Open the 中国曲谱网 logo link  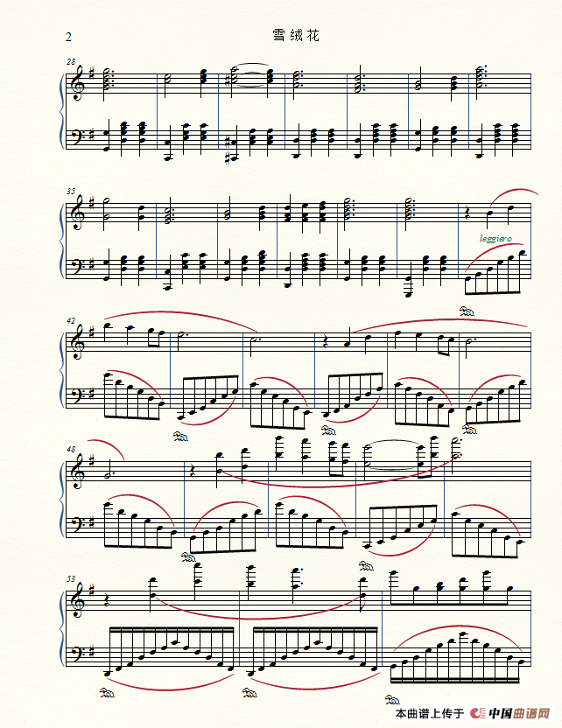pyautogui.click(x=510, y=712)
